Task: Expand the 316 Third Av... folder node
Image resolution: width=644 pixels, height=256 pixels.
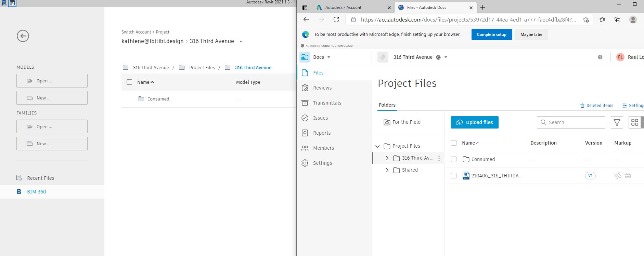Action: [x=387, y=158]
